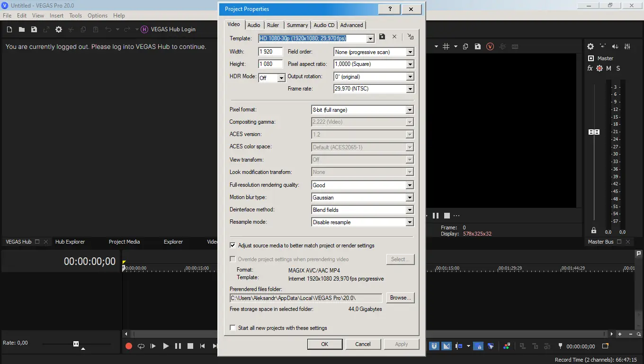Screen dimensions: 644x364
Task: Open the Deinterlace method dropdown
Action: pyautogui.click(x=410, y=210)
